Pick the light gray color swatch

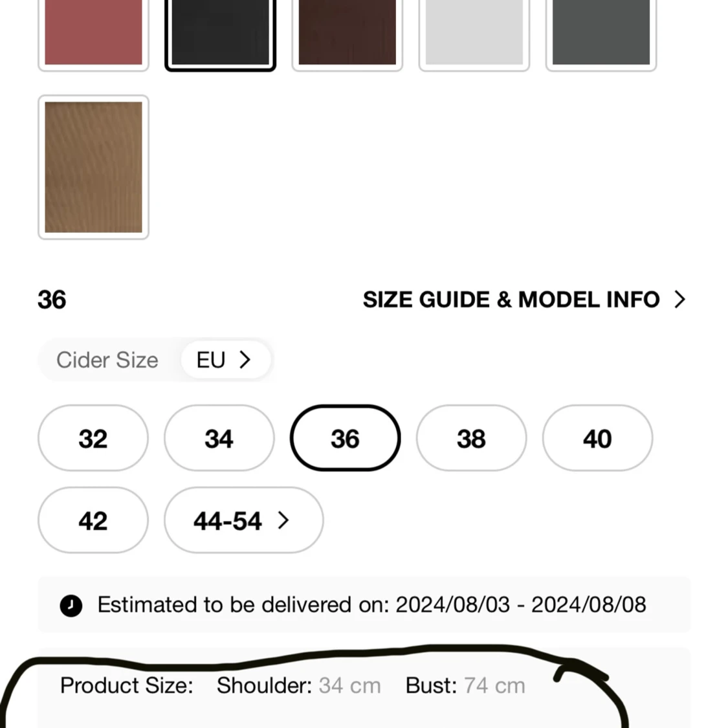point(474,32)
